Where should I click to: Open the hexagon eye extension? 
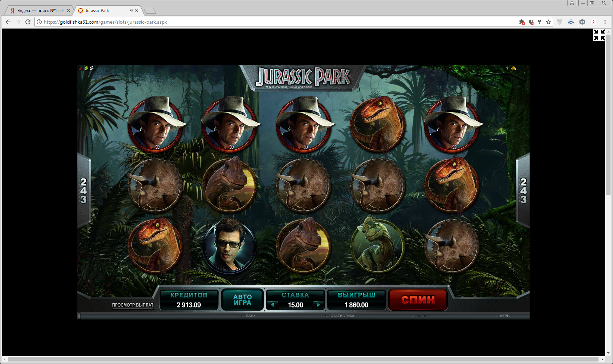(582, 22)
